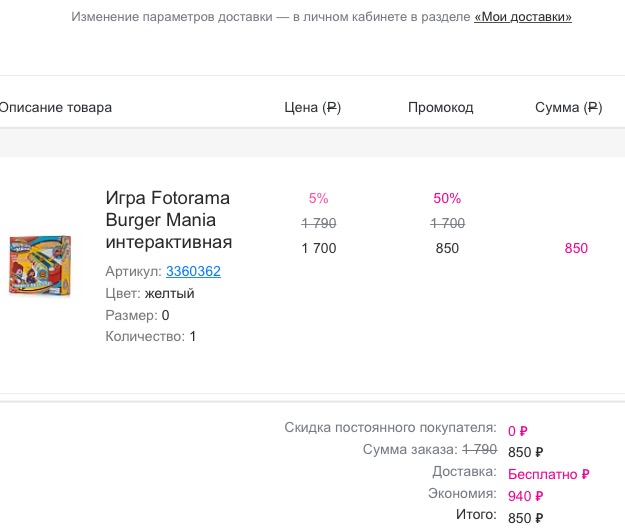This screenshot has height=532, width=625.
Task: Click the struck-through 1 790 price under Цена
Action: 318,223
